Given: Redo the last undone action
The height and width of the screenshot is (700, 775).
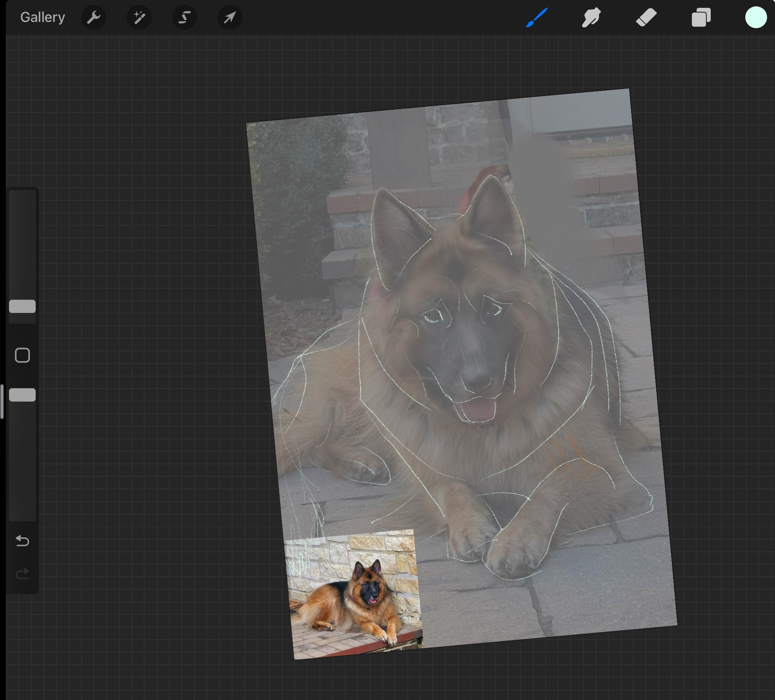Looking at the screenshot, I should 22,574.
